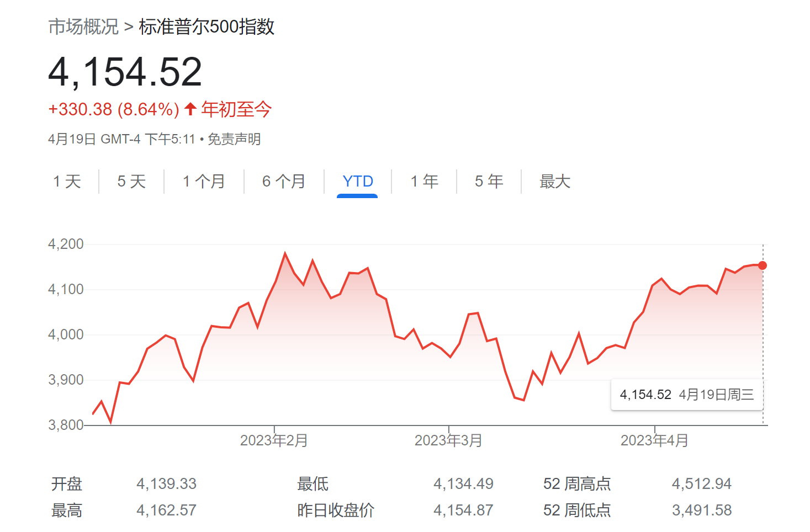Click the large 4,154.52 index price

(x=125, y=72)
